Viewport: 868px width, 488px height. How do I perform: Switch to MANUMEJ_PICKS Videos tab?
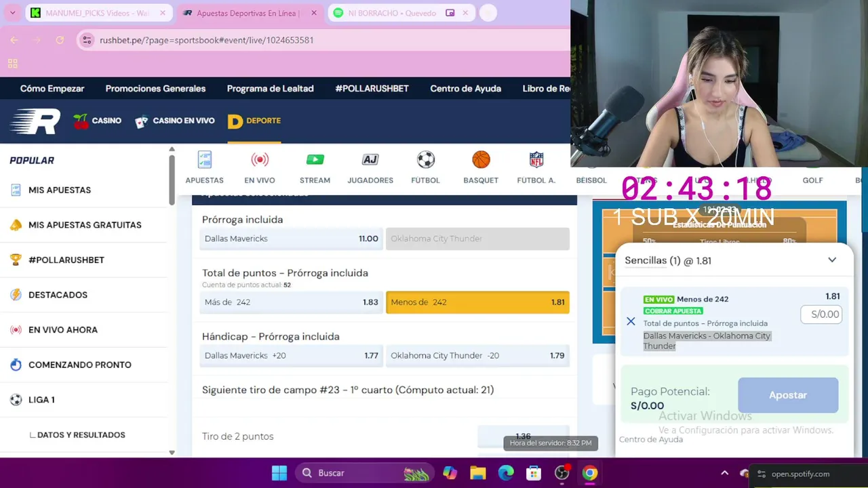(98, 13)
